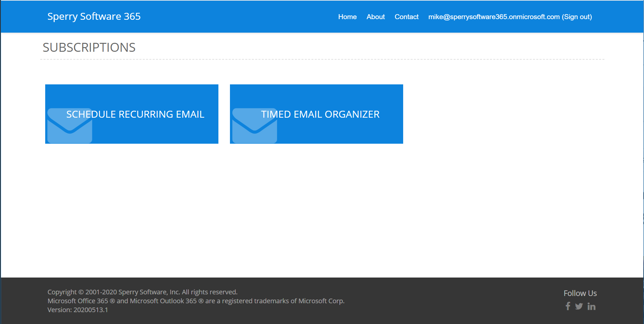Click the envelope icon on the Timed Email Organizer tile
The height and width of the screenshot is (324, 644).
click(x=254, y=126)
